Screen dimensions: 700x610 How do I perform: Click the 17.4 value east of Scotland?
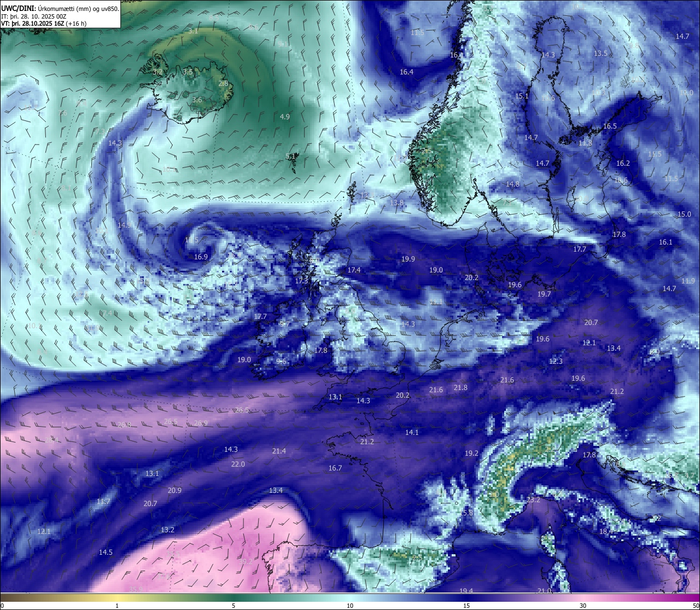click(x=354, y=270)
